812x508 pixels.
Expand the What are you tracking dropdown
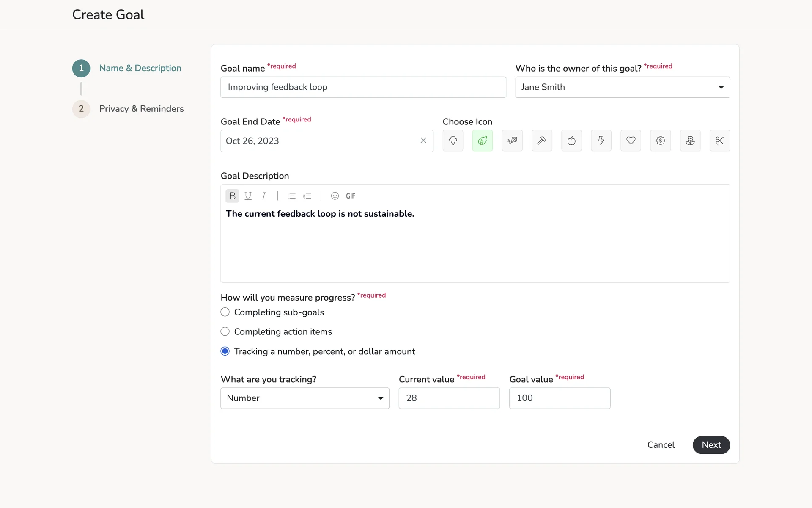[x=304, y=398]
